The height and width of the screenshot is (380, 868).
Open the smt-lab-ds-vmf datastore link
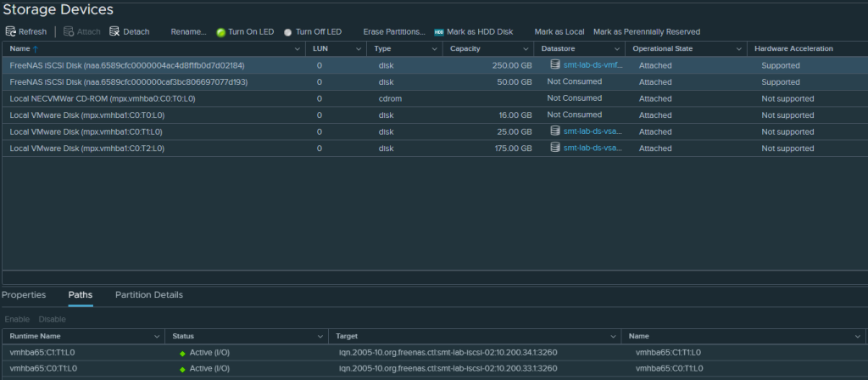pyautogui.click(x=593, y=65)
